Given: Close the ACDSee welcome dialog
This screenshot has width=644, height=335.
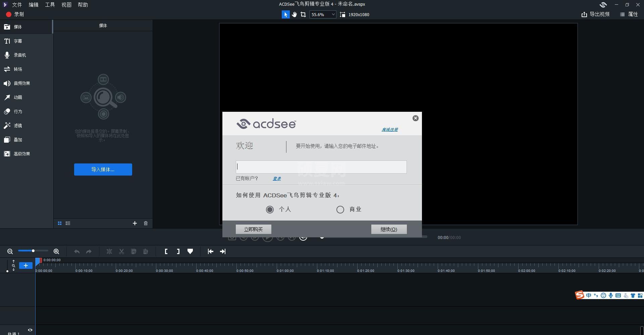Looking at the screenshot, I should (x=416, y=118).
